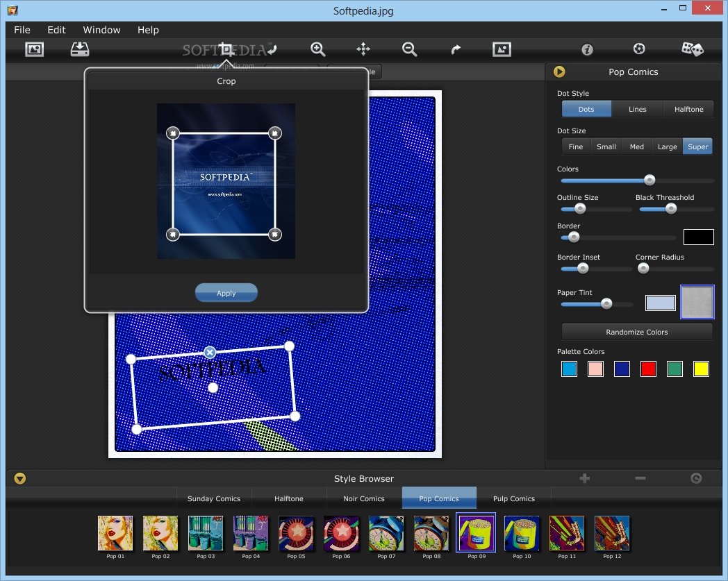Click the Outline Size slider handle
728x581 pixels.
[580, 209]
